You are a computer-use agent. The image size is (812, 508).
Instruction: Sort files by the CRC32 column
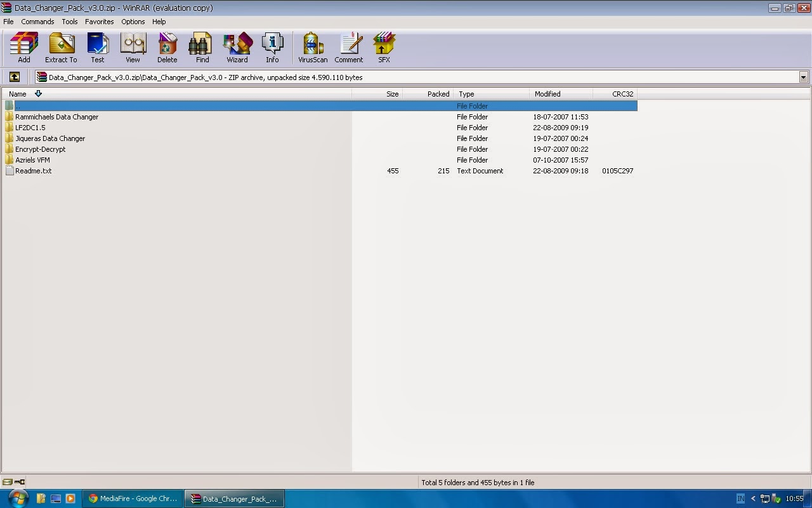[x=615, y=94]
